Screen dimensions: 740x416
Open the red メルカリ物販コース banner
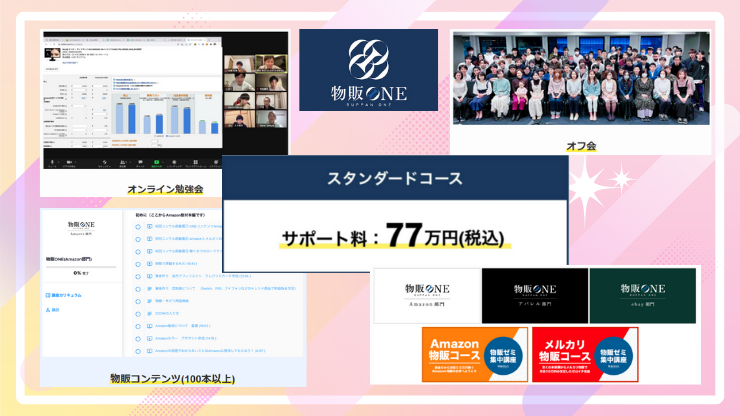pos(585,355)
